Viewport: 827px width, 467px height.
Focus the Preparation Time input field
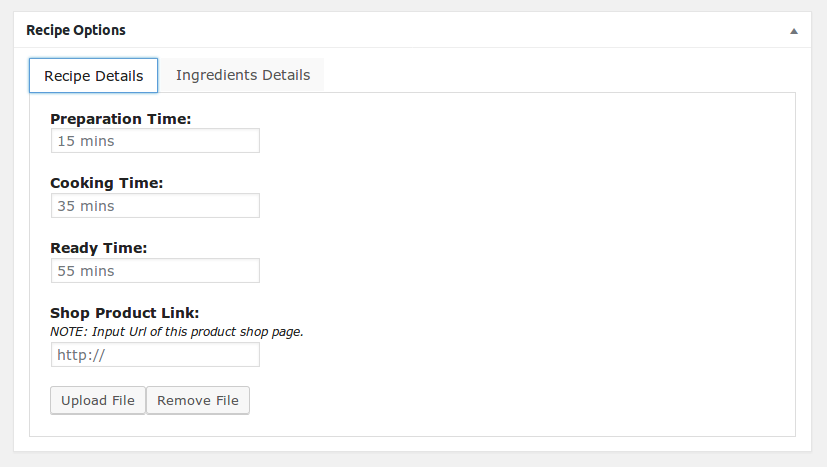[x=155, y=141]
